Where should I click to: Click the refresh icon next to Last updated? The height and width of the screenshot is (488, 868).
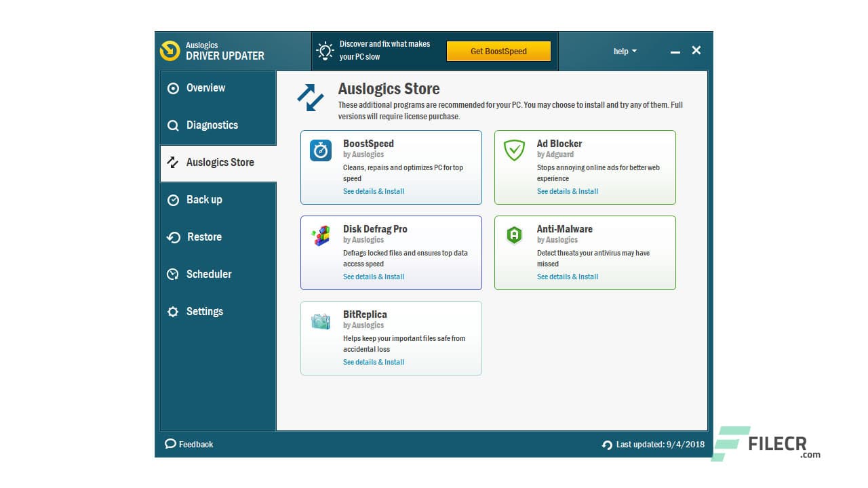(606, 444)
